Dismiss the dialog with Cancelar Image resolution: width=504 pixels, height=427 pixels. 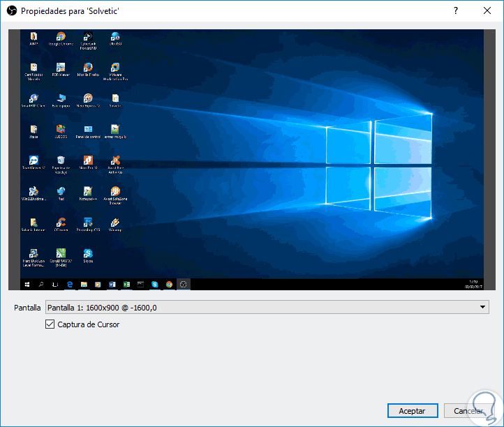pos(468,411)
